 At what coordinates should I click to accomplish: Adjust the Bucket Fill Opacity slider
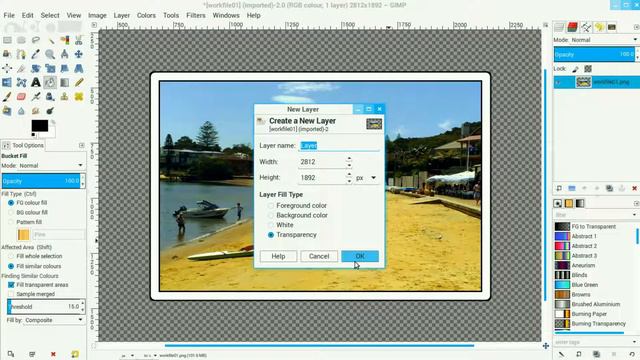click(x=41, y=181)
